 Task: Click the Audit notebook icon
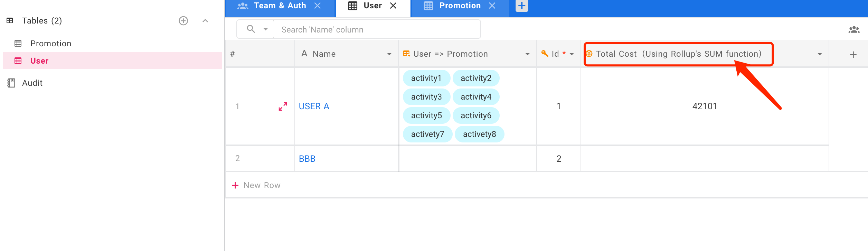tap(11, 83)
